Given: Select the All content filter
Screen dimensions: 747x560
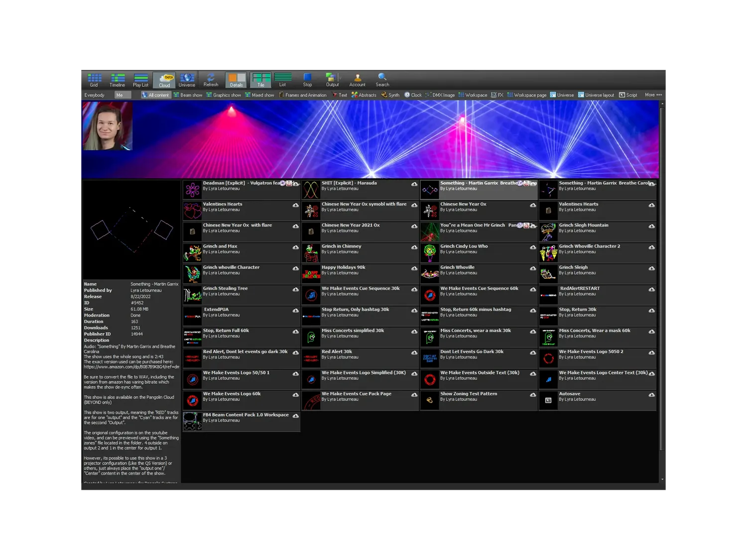Looking at the screenshot, I should [x=155, y=95].
